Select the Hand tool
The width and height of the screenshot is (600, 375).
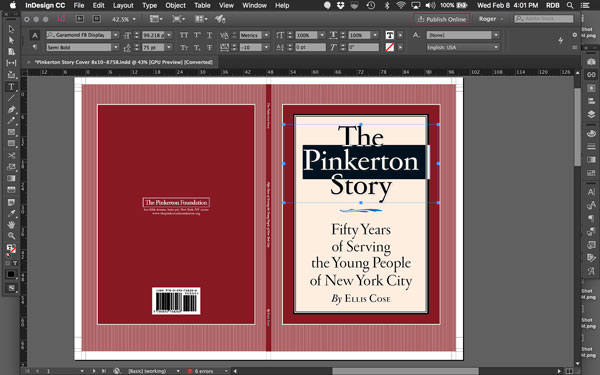click(11, 225)
